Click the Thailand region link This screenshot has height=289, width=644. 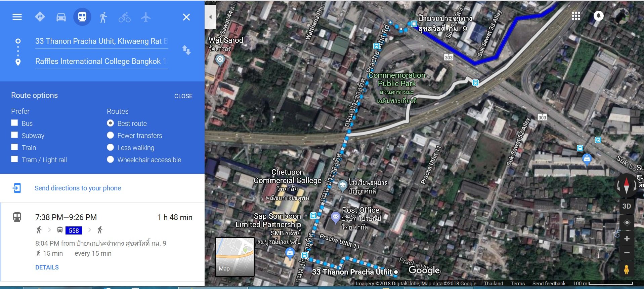tap(493, 284)
